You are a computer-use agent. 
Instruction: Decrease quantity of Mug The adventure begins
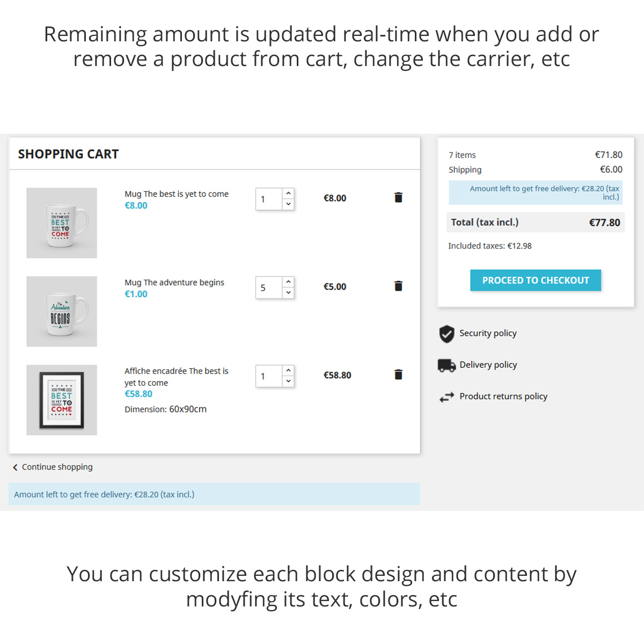tap(288, 293)
